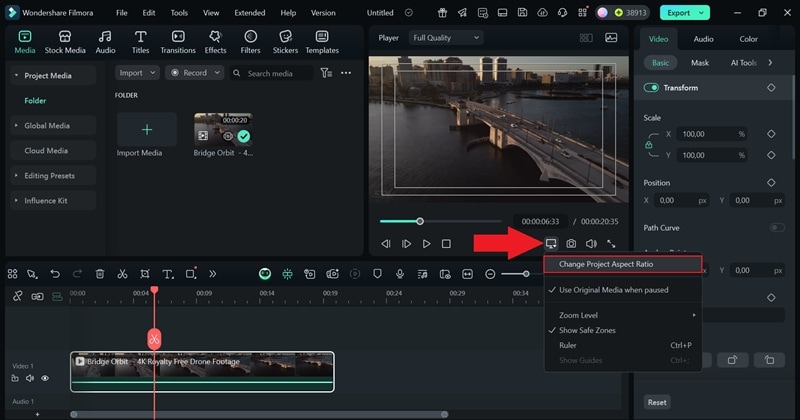Open the Media tab icon
Viewport: 800px width, 420px height.
pos(24,36)
